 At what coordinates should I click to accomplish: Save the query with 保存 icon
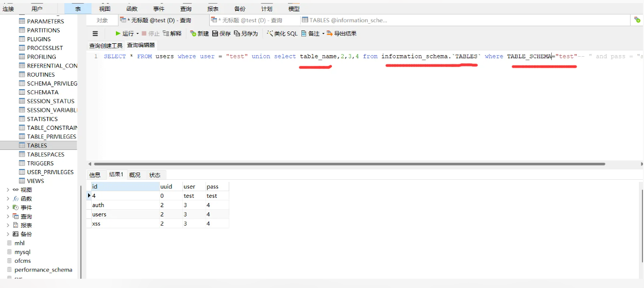pos(215,33)
